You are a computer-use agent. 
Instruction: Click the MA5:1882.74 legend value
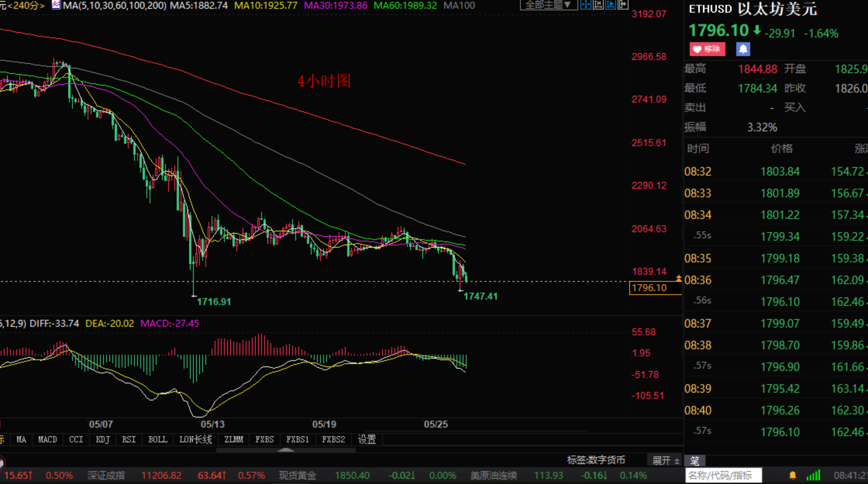(199, 5)
